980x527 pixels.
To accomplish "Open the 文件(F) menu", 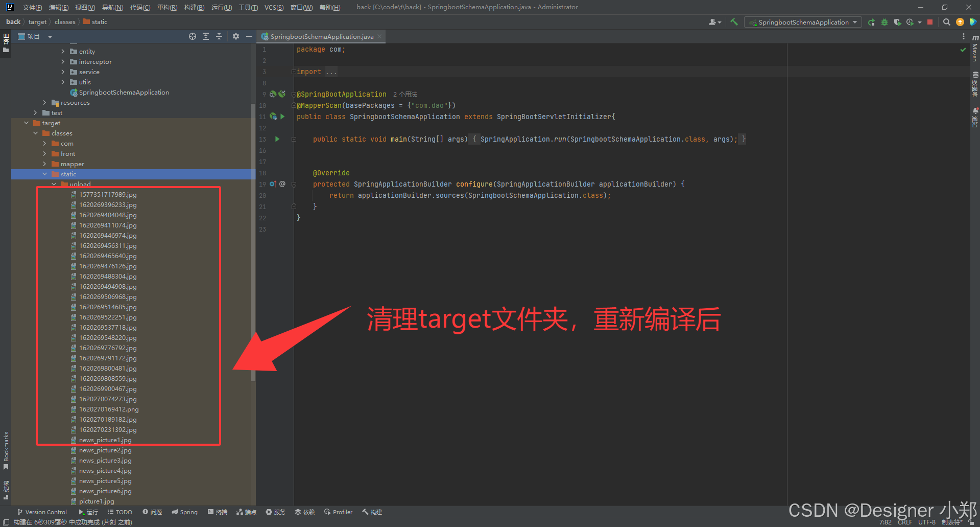I will click(32, 7).
